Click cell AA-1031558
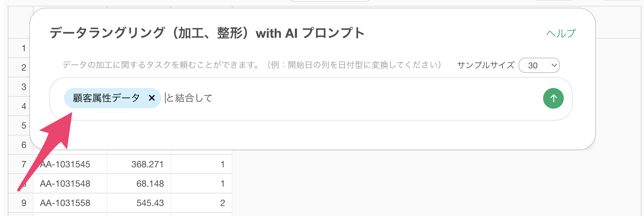The image size is (644, 216). tap(70, 203)
